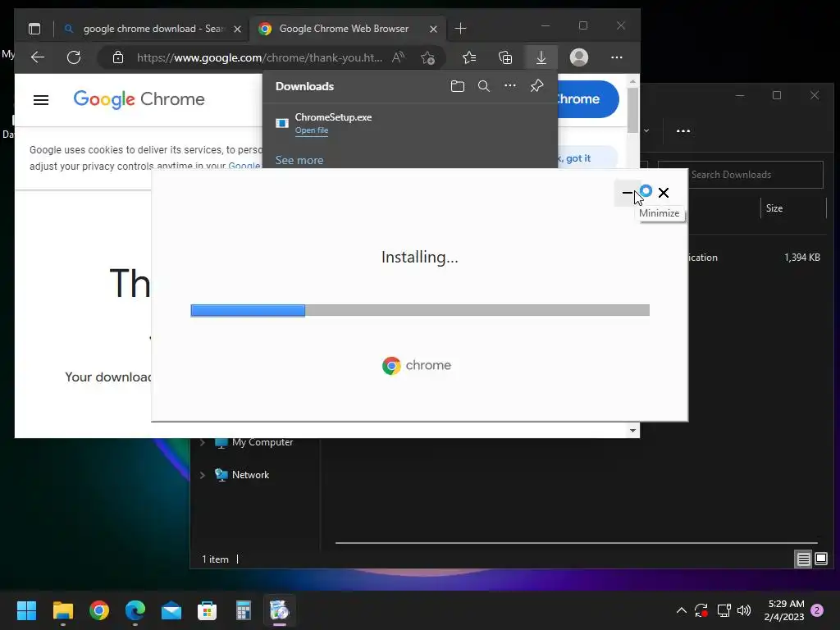Show hidden system tray icons
This screenshot has height=630, width=840.
682,610
